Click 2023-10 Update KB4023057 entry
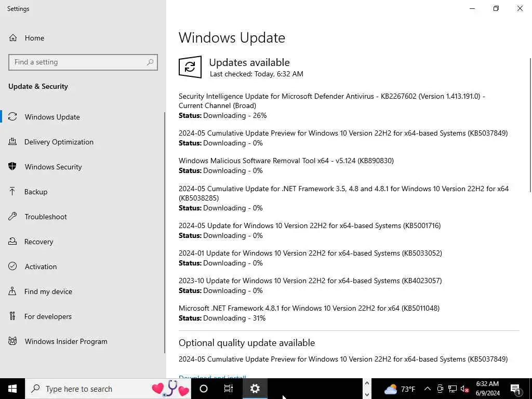The image size is (532, 399). [x=310, y=281]
